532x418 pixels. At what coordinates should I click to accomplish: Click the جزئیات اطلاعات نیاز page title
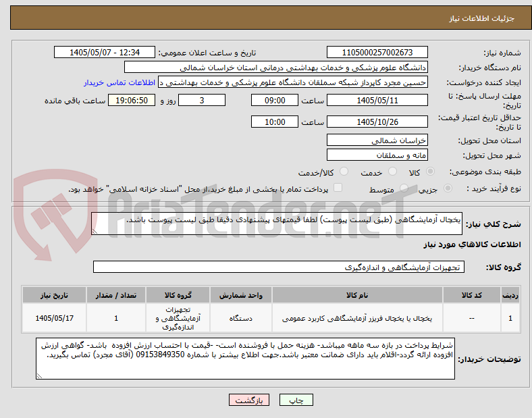click(482, 18)
